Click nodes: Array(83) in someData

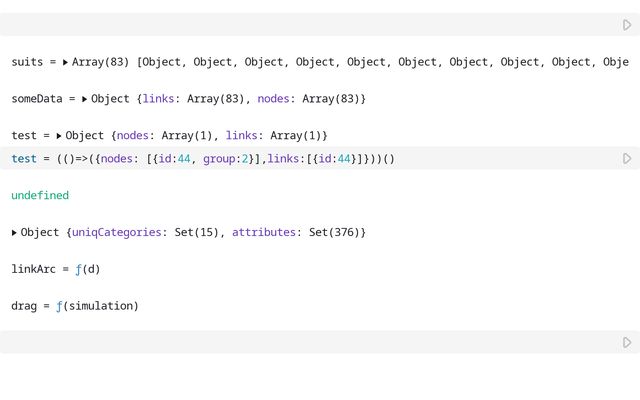tap(309, 99)
